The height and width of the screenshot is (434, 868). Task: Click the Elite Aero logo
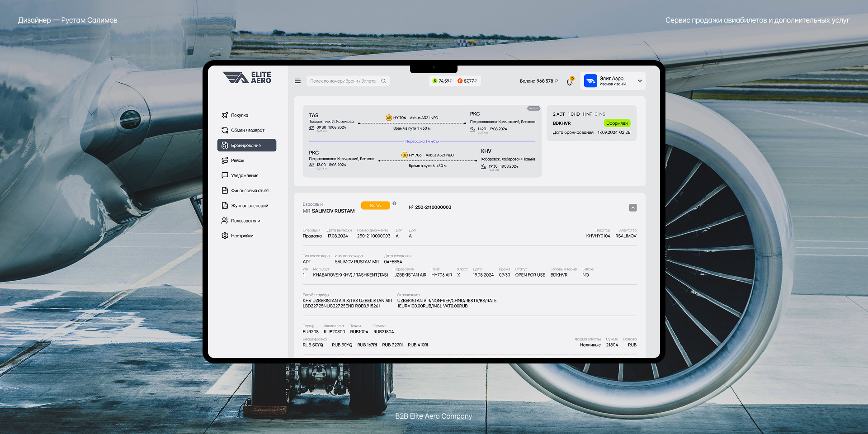tap(247, 78)
